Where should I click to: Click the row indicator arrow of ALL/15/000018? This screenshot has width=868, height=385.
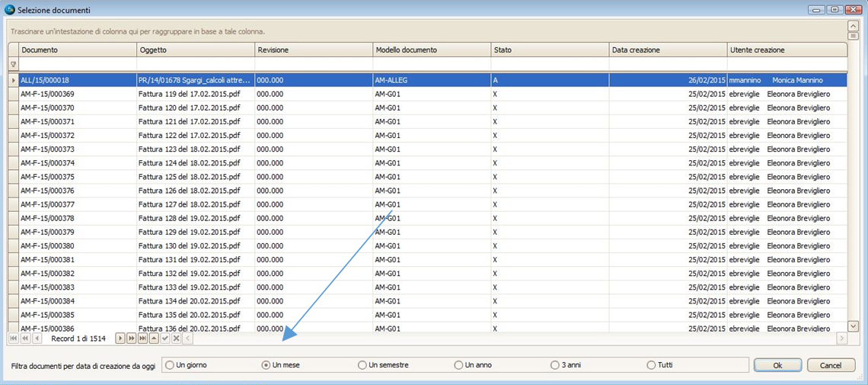pos(13,80)
